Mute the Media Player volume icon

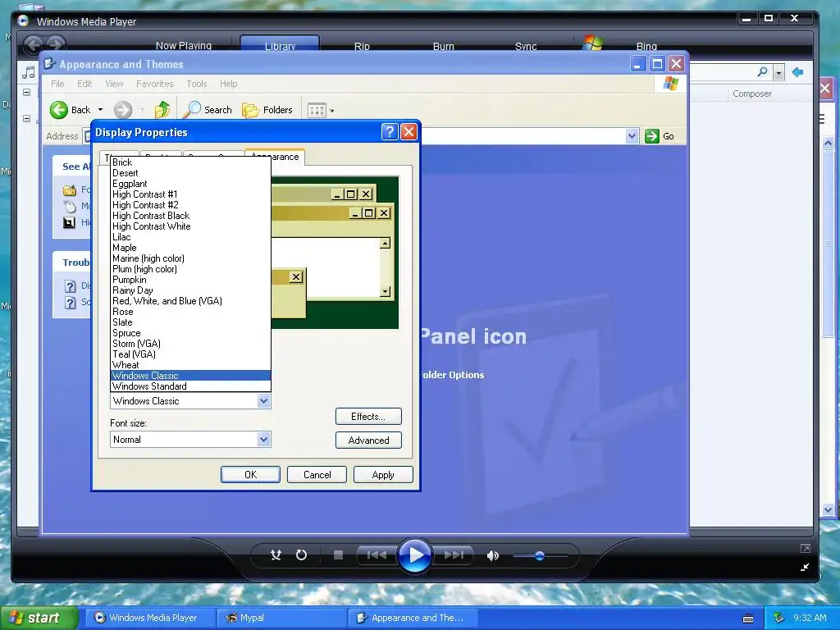pos(492,555)
